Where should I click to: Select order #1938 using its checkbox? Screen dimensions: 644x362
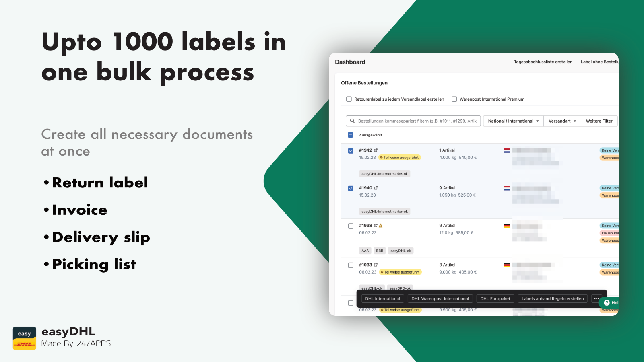(x=350, y=226)
